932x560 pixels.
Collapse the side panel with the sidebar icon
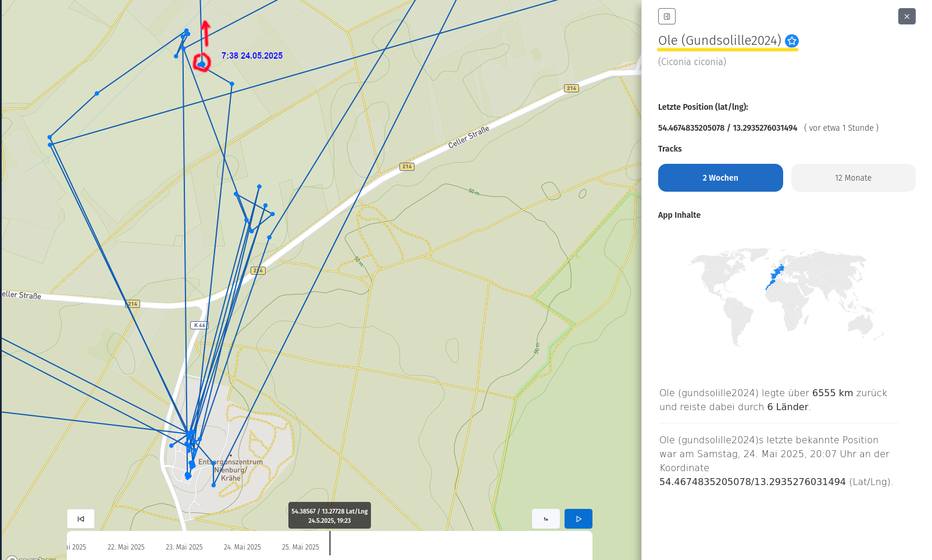(666, 16)
